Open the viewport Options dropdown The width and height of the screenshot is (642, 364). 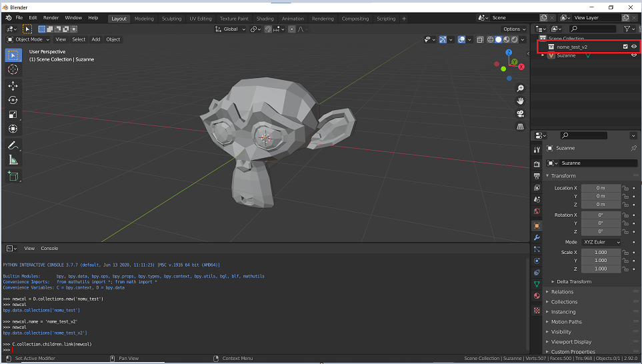514,29
